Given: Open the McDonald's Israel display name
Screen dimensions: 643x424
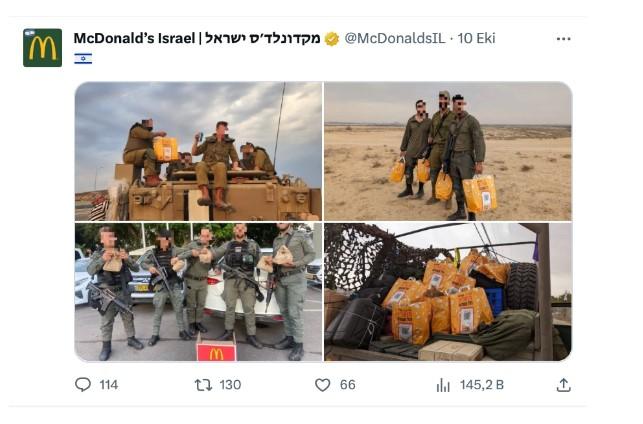Looking at the screenshot, I should [197, 39].
